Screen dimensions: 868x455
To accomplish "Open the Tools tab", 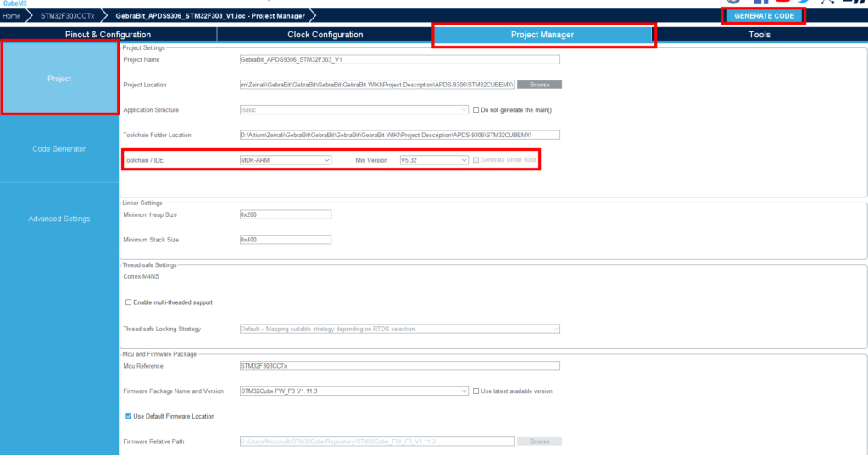I will click(x=759, y=35).
